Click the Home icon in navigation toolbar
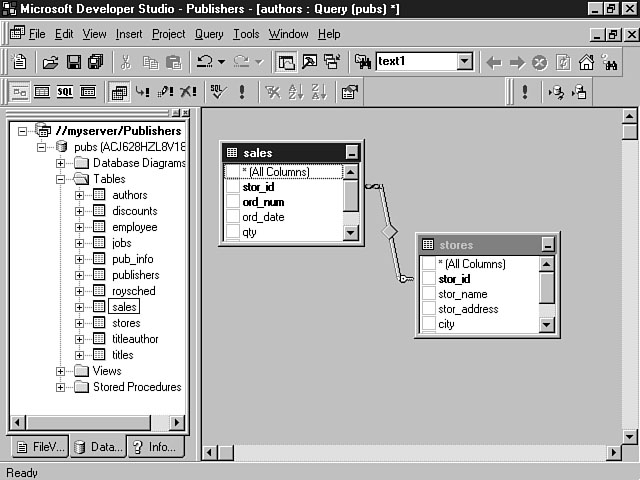This screenshot has height=480, width=640. pos(586,62)
